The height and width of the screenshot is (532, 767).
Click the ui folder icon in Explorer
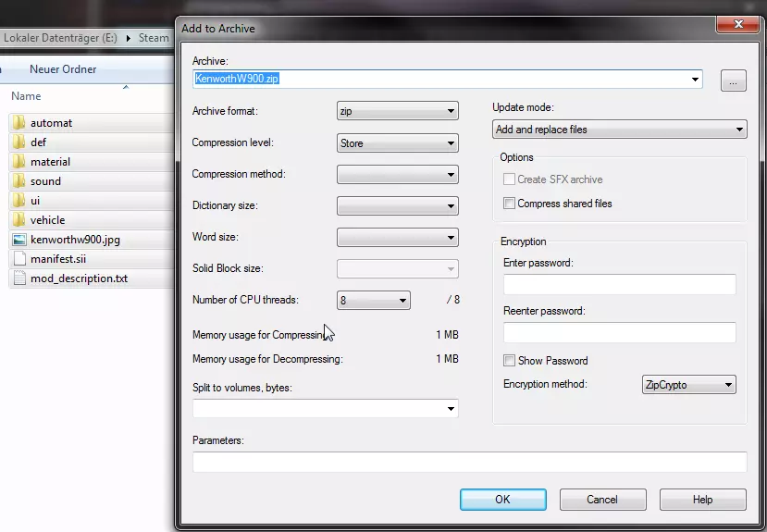pyautogui.click(x=19, y=201)
